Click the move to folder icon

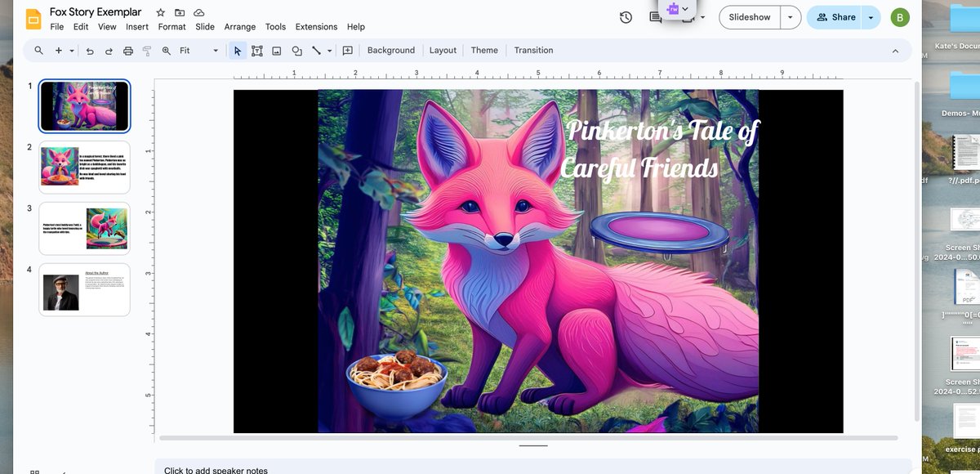coord(180,12)
